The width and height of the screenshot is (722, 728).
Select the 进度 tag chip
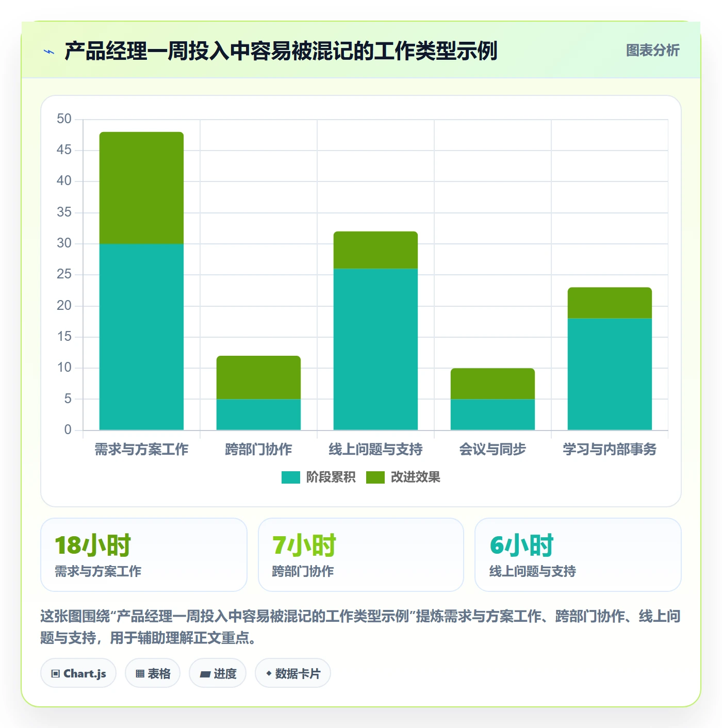(x=218, y=673)
